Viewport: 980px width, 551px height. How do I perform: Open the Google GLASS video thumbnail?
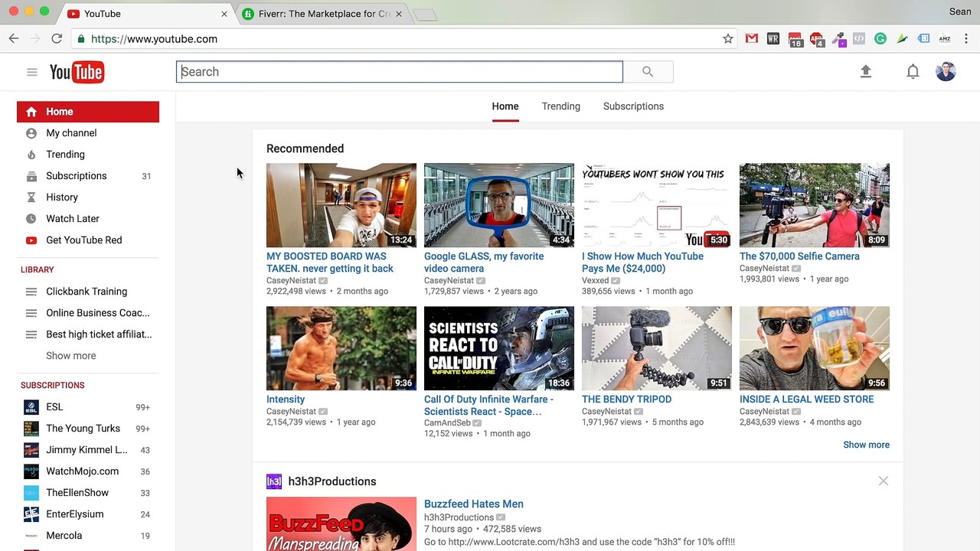499,205
